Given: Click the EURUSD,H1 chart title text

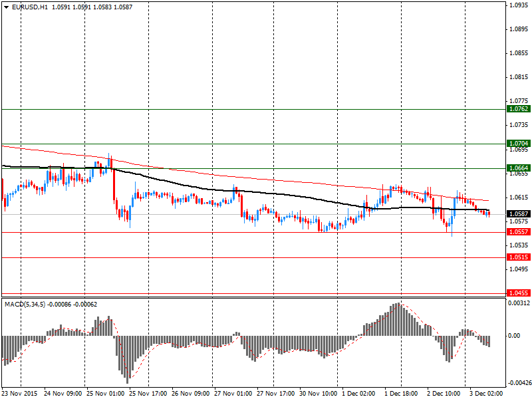Looking at the screenshot, I should [30, 7].
